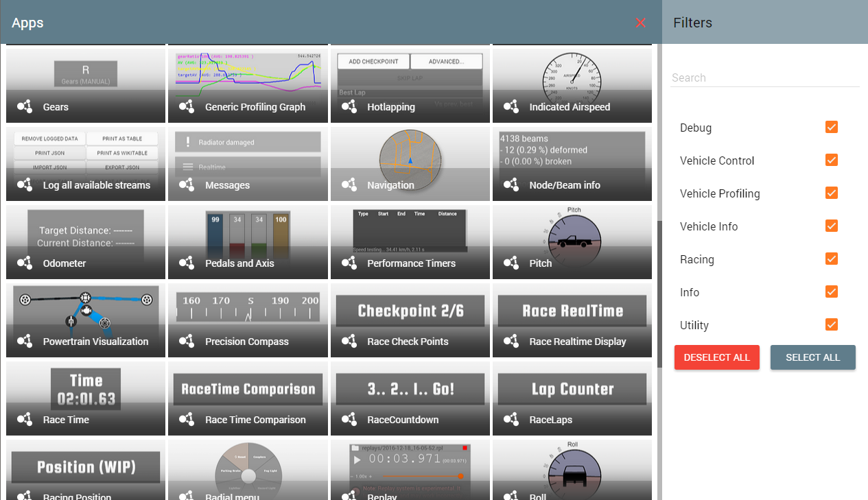868x500 pixels.
Task: Choose the Position (WIP) racing thumbnail
Action: pyautogui.click(x=86, y=470)
